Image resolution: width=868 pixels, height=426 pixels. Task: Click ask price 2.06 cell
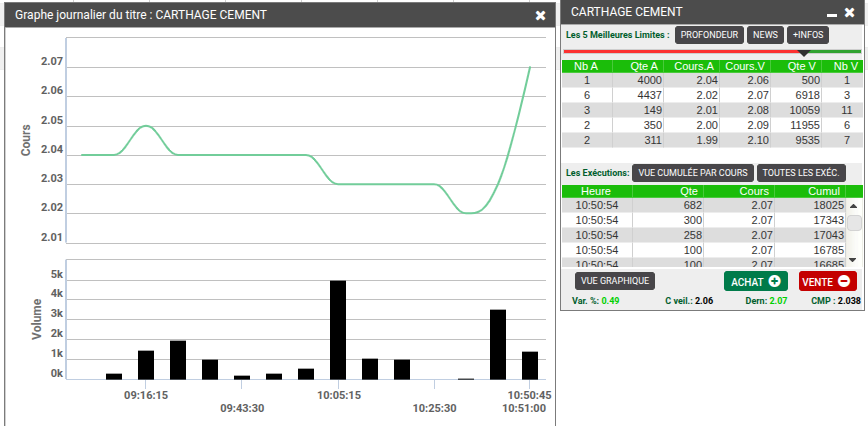point(745,80)
